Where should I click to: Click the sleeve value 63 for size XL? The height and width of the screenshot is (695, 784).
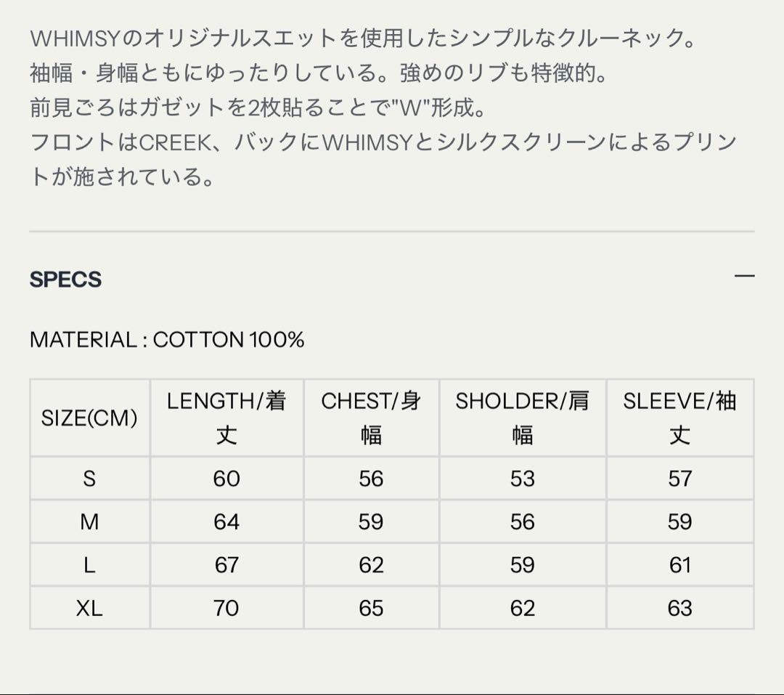click(x=681, y=609)
